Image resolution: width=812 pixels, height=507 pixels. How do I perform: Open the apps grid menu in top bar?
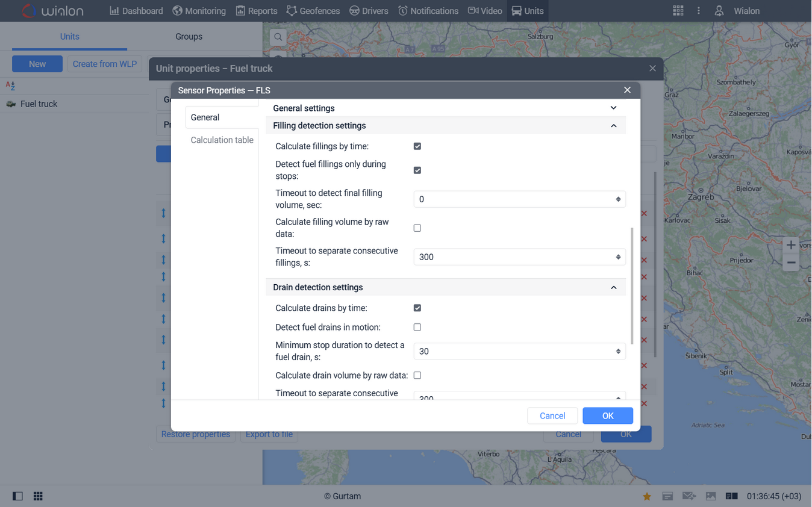pos(678,11)
